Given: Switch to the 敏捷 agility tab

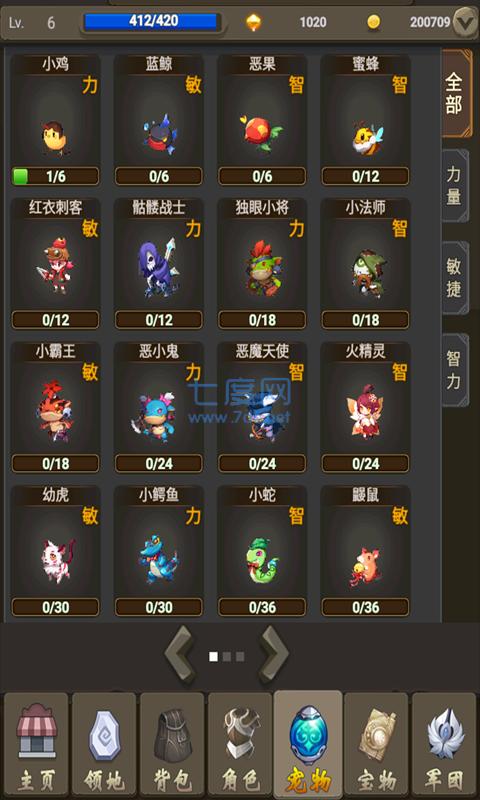Looking at the screenshot, I should click(x=454, y=278).
